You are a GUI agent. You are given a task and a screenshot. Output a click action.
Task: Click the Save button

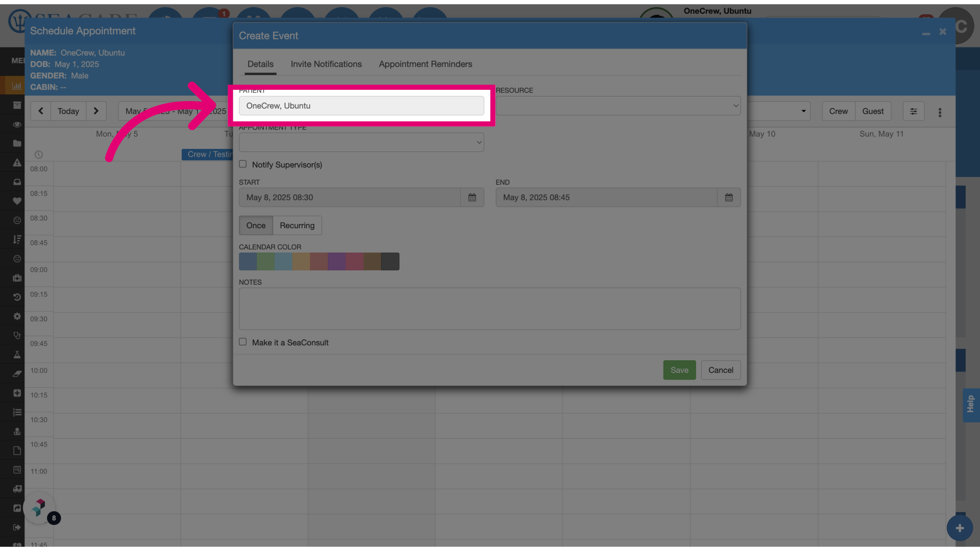pos(679,370)
